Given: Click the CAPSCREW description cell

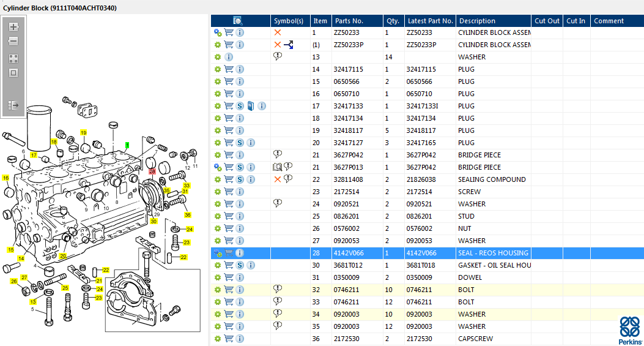Looking at the screenshot, I should (x=494, y=339).
